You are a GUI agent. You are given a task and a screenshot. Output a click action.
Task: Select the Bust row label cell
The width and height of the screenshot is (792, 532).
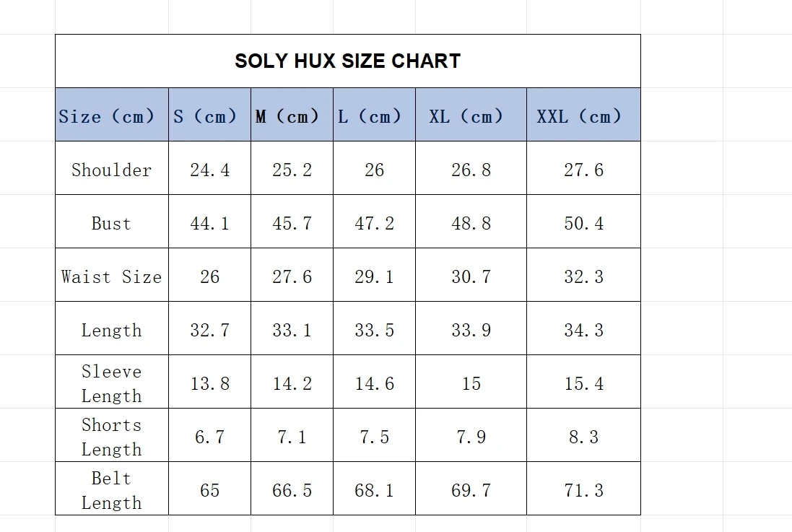pyautogui.click(x=111, y=223)
